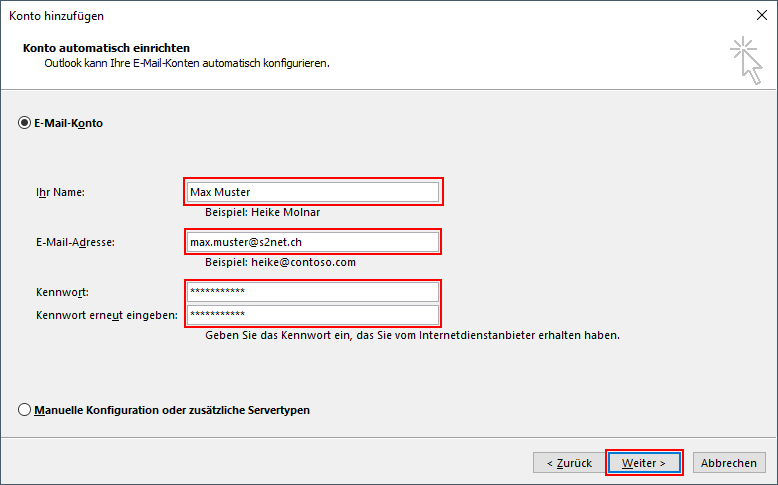Focus the Ihr Name field containing Max Muster
778x485 pixels.
tap(313, 192)
